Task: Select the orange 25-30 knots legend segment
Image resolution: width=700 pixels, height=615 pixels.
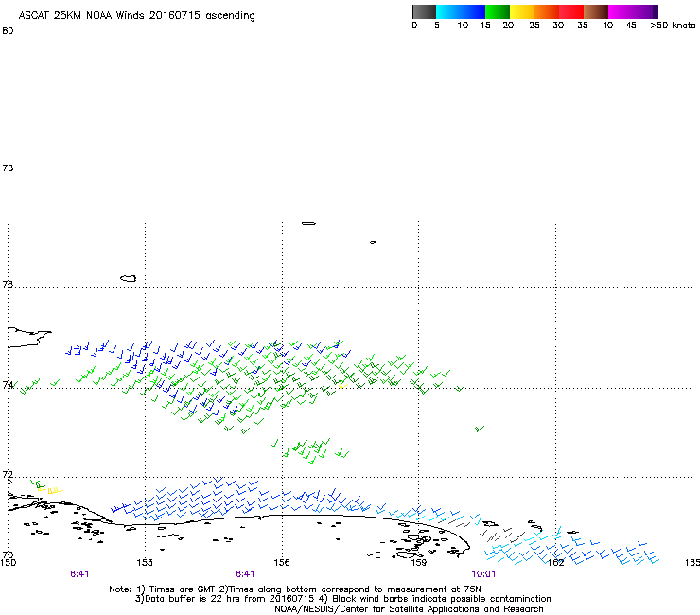Action: tap(547, 11)
